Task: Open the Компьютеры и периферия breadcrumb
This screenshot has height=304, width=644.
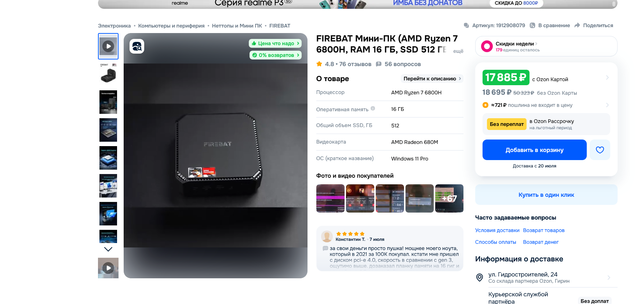Action: point(171,26)
